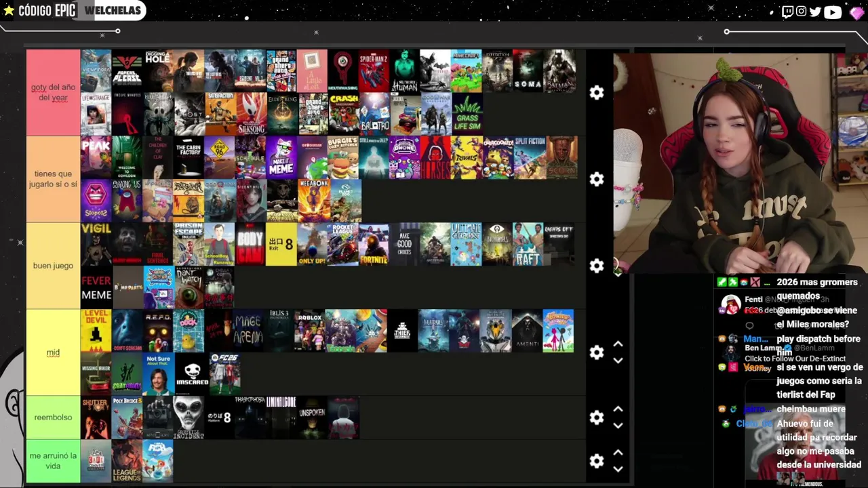Select the VIGIL game tile

click(96, 244)
